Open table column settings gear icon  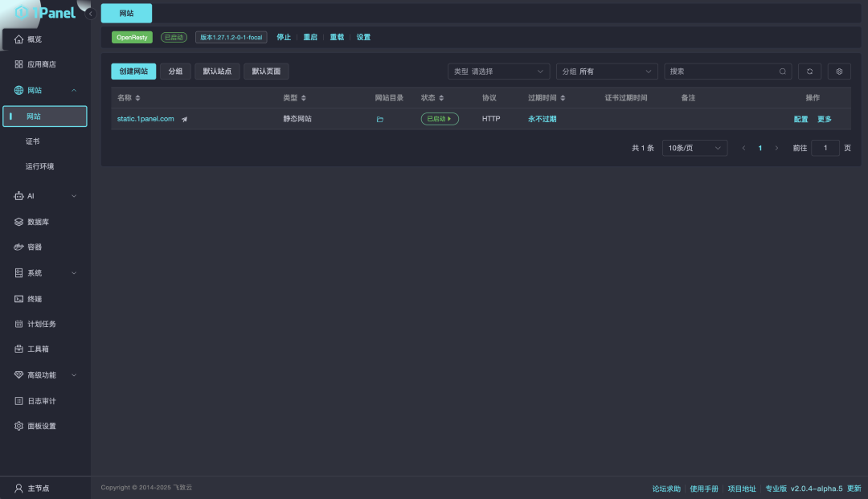click(x=839, y=72)
